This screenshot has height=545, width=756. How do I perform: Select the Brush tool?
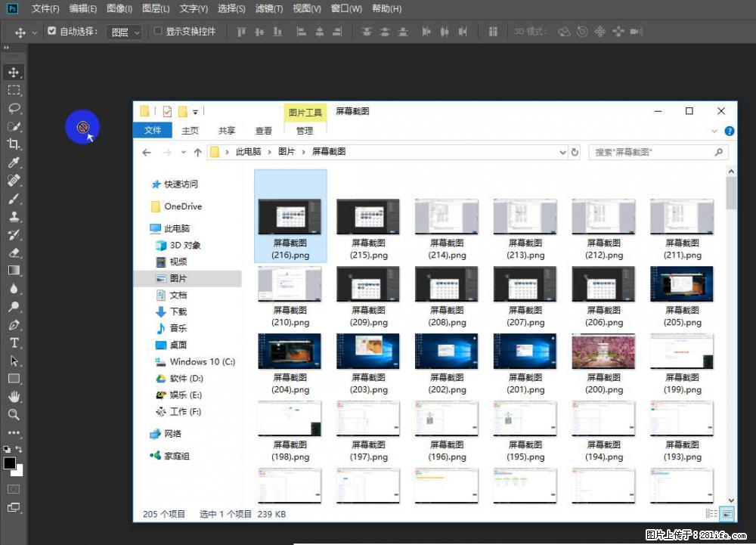[14, 200]
